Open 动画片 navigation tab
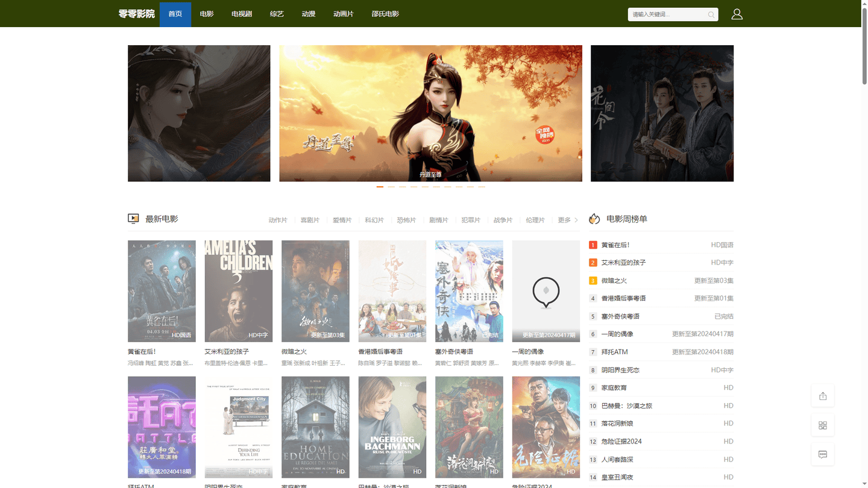 point(344,14)
